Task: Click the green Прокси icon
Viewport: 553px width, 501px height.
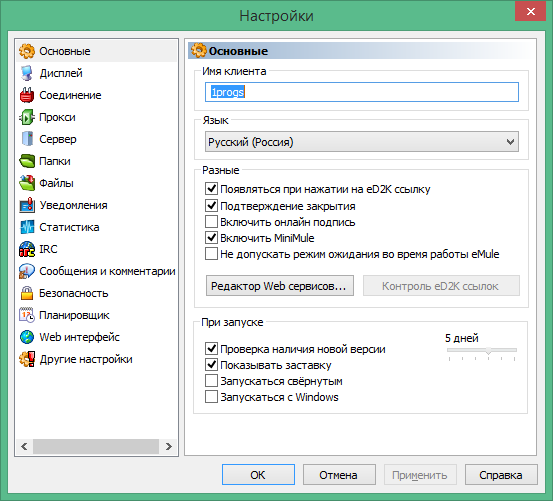Action: point(27,117)
